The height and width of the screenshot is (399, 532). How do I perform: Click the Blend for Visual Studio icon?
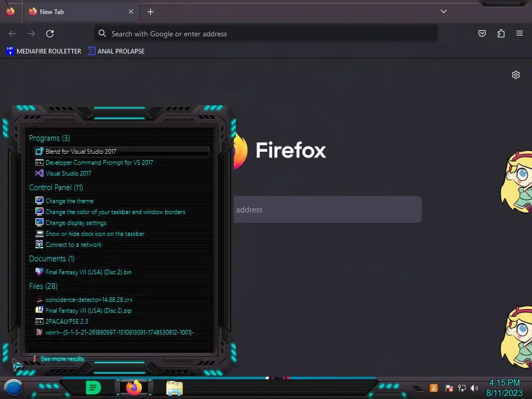pos(39,151)
